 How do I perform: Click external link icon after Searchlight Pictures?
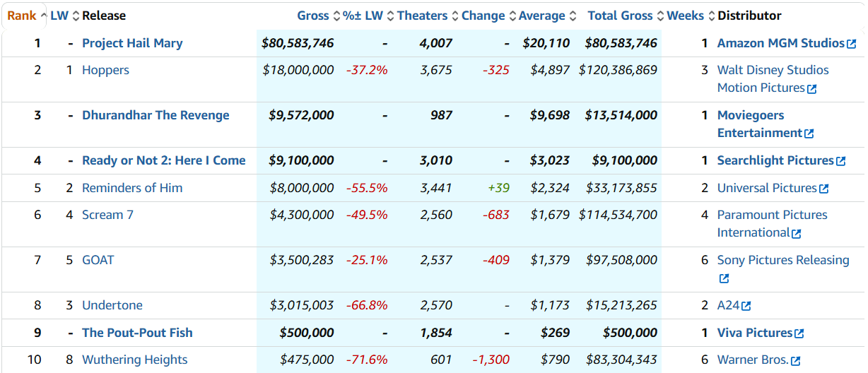click(840, 161)
